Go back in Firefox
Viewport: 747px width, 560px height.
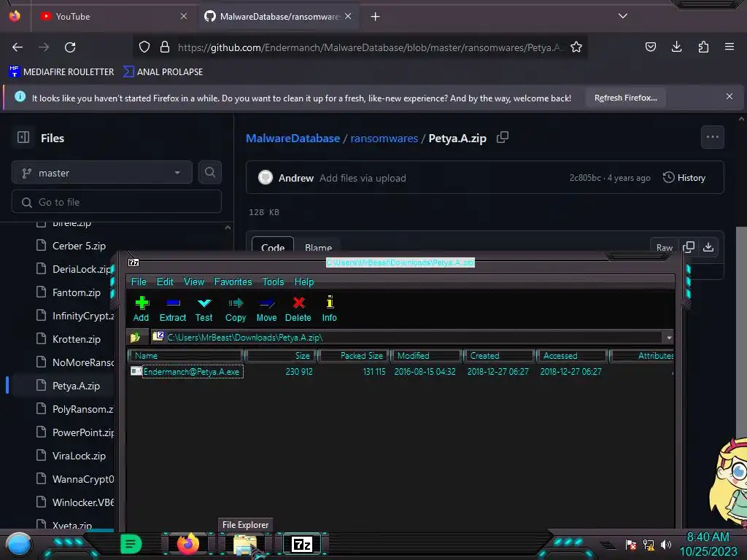(18, 47)
